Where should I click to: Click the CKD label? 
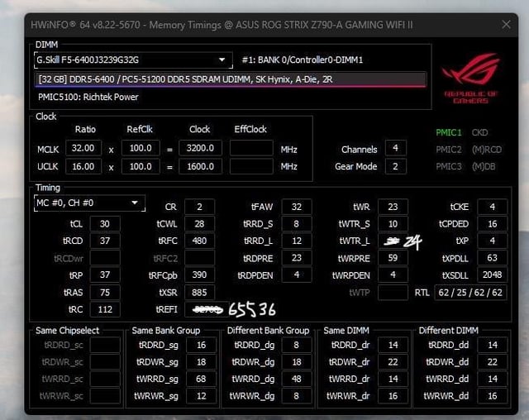[479, 132]
